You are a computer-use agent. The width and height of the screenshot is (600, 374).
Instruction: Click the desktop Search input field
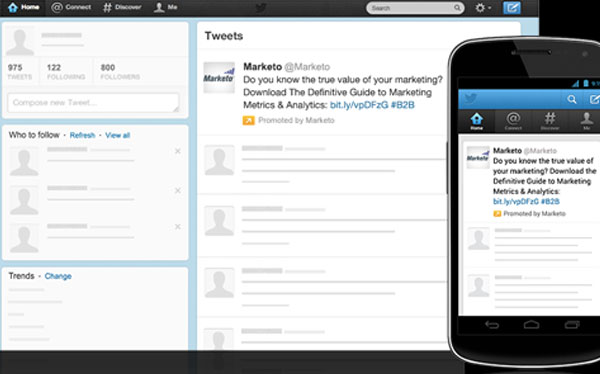[415, 8]
